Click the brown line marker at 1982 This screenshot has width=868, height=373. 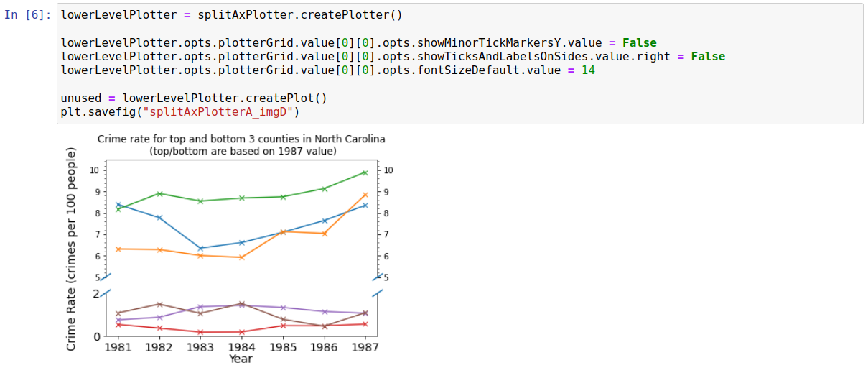(159, 304)
